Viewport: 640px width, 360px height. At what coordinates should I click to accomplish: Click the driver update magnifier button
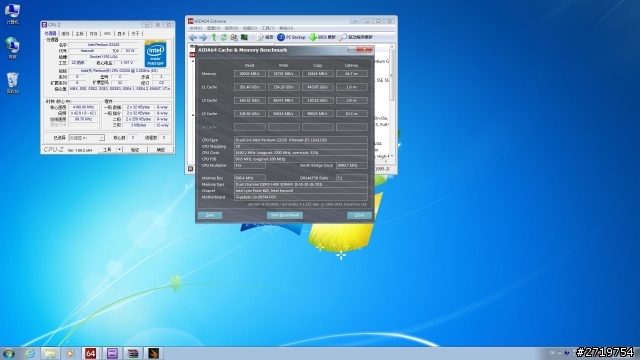point(356,37)
